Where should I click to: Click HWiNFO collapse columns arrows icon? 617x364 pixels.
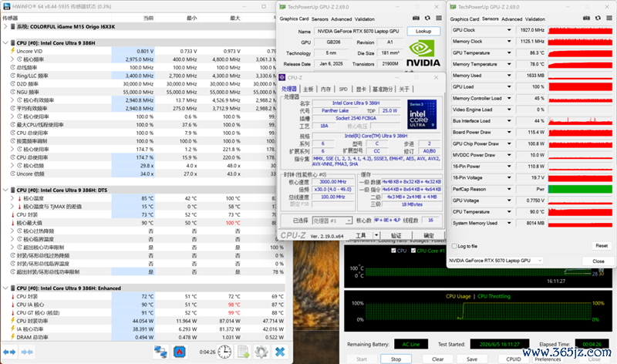coord(27,352)
